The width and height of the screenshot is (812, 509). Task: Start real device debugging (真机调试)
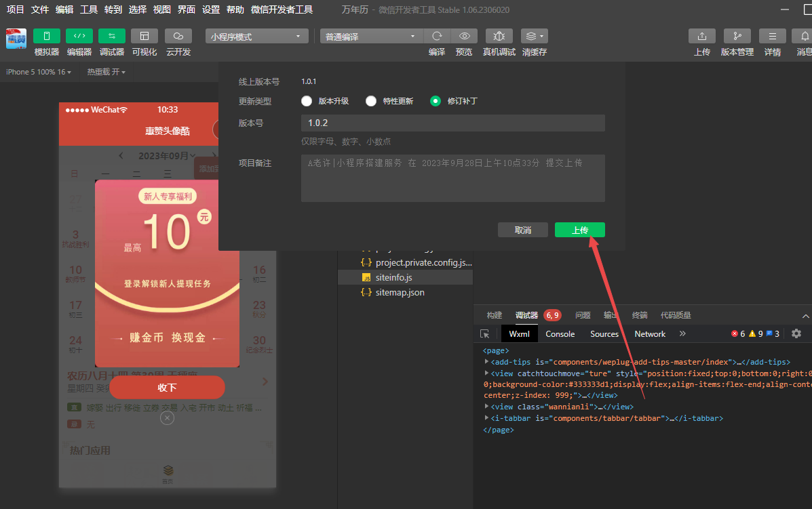tap(499, 36)
